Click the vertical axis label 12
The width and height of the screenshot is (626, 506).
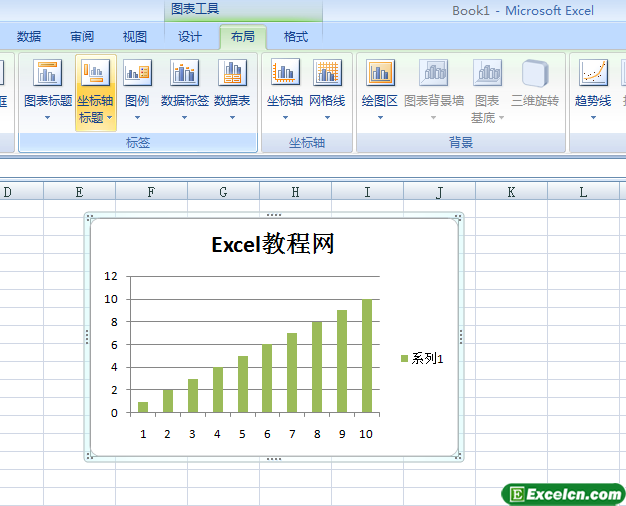pos(111,276)
